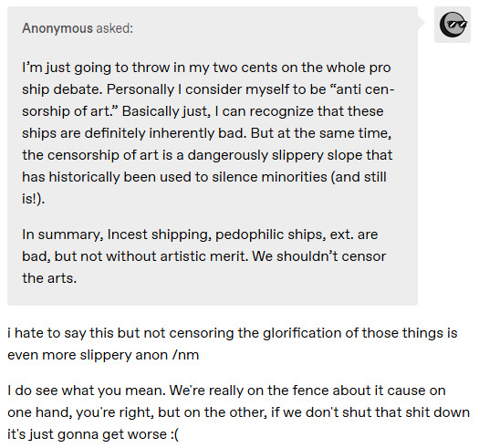Click the ask bubble pointer arrow
This screenshot has height=448, width=479.
[x=422, y=22]
